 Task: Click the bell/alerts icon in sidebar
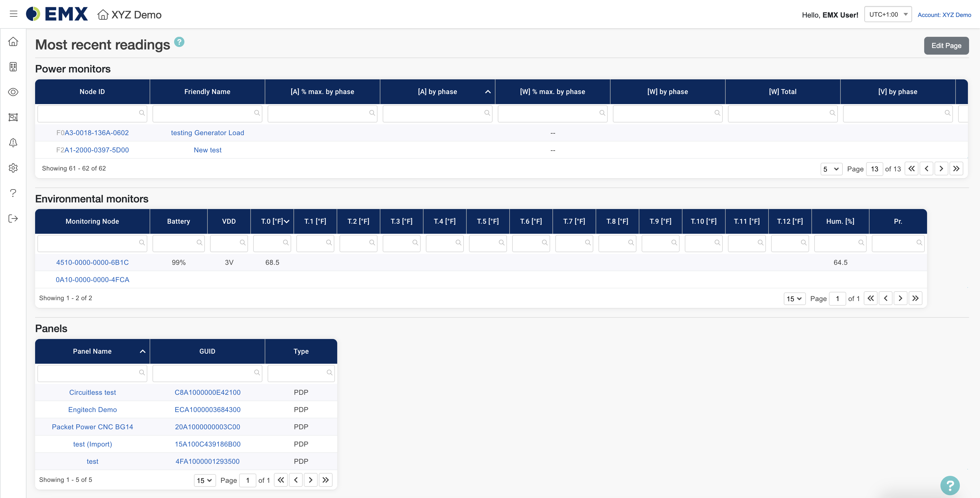14,142
